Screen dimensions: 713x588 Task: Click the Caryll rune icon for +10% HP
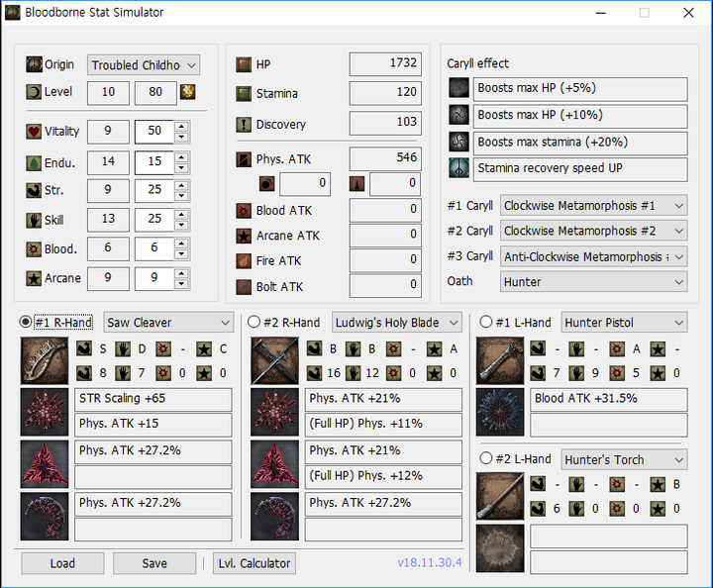(459, 115)
